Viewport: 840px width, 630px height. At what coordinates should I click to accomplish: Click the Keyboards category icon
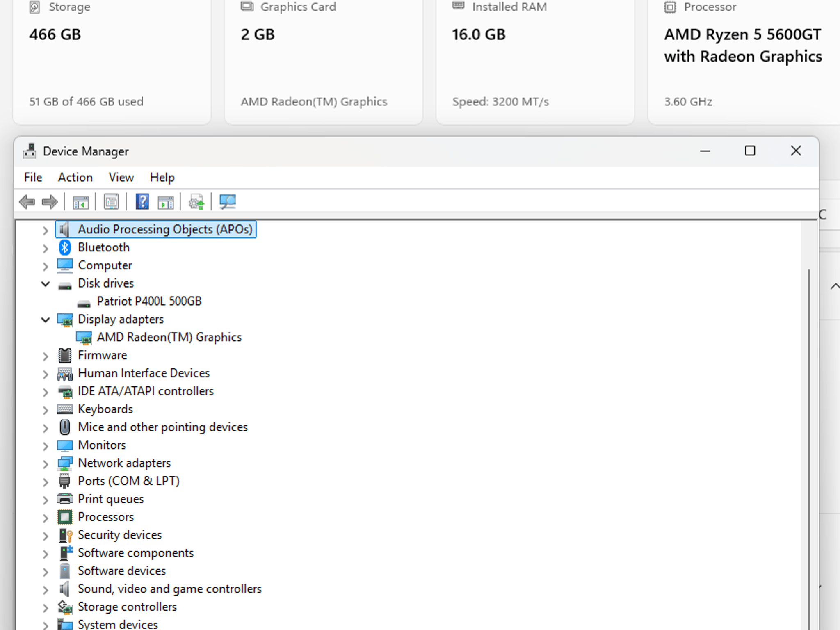coord(65,409)
